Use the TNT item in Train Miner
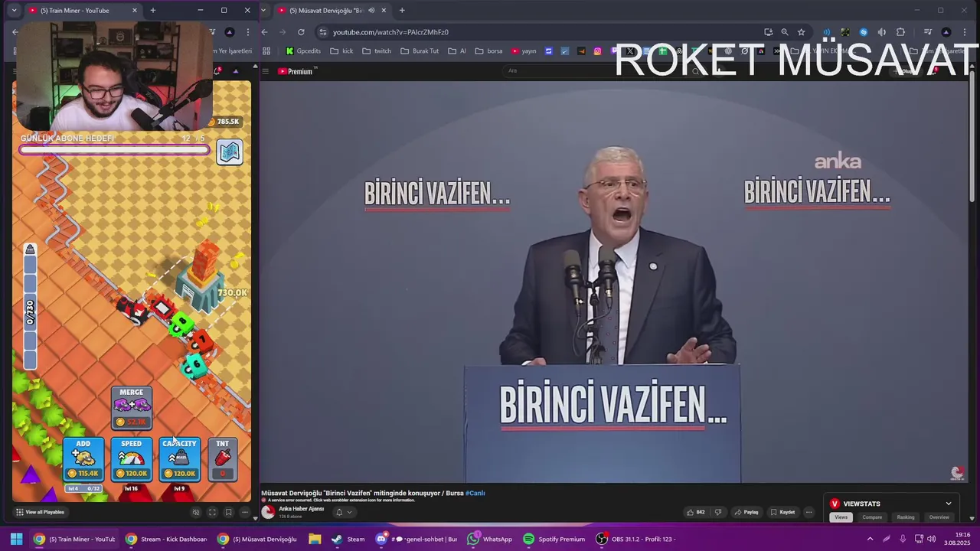Image resolution: width=980 pixels, height=551 pixels. (x=223, y=459)
